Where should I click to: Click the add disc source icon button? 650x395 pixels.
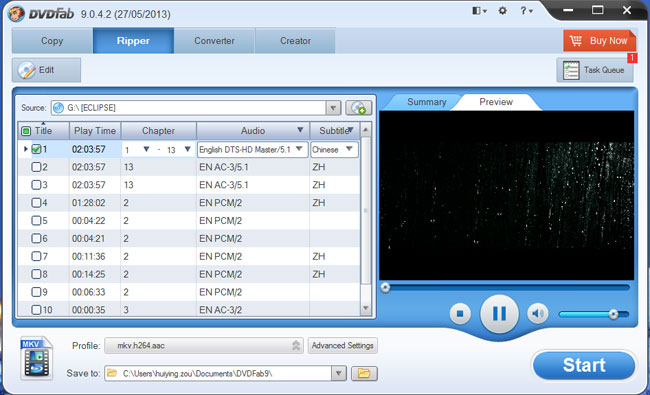359,108
